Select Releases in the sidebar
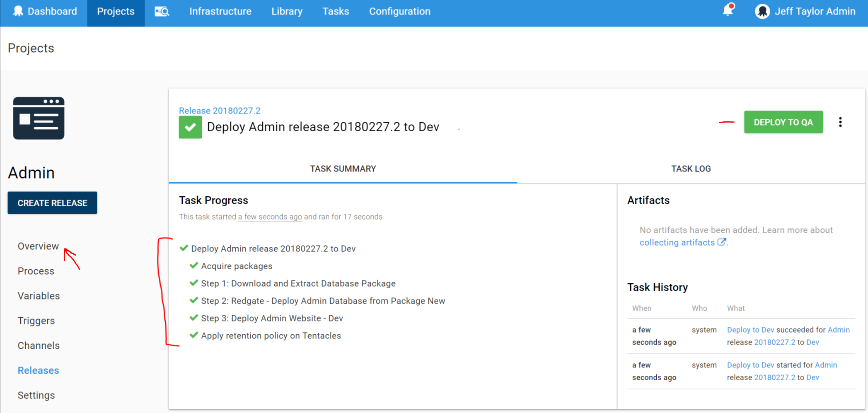This screenshot has height=413, width=868. 38,370
